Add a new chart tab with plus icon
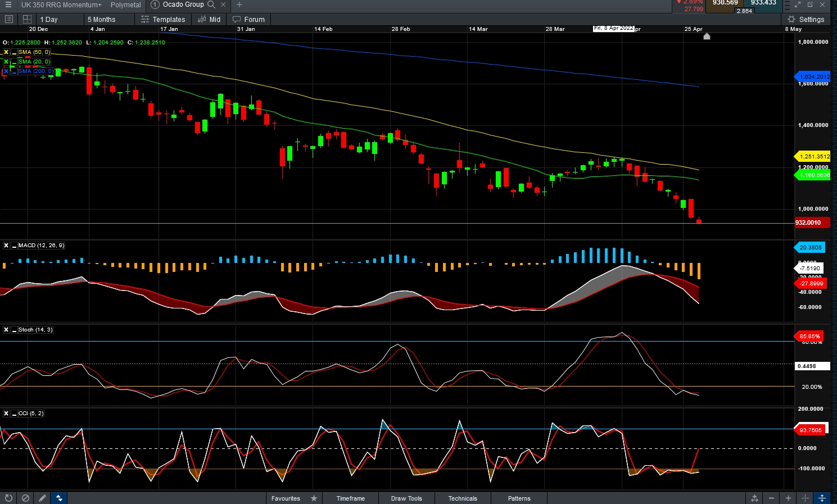 (x=239, y=4)
